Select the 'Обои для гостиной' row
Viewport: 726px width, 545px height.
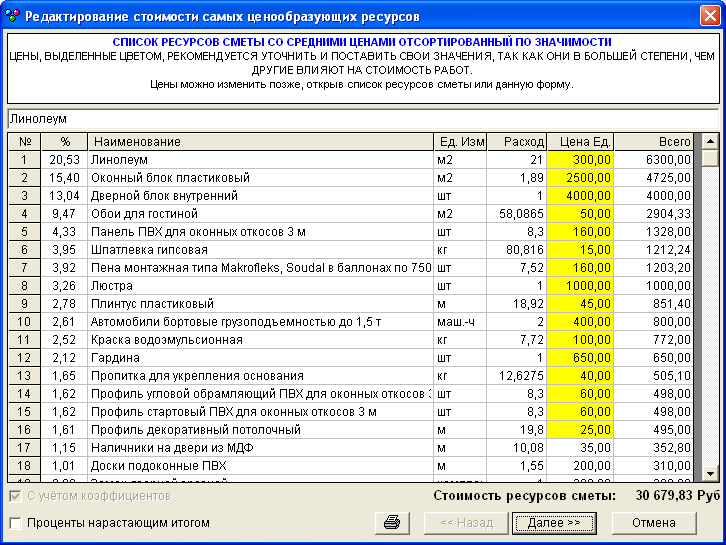[260, 214]
